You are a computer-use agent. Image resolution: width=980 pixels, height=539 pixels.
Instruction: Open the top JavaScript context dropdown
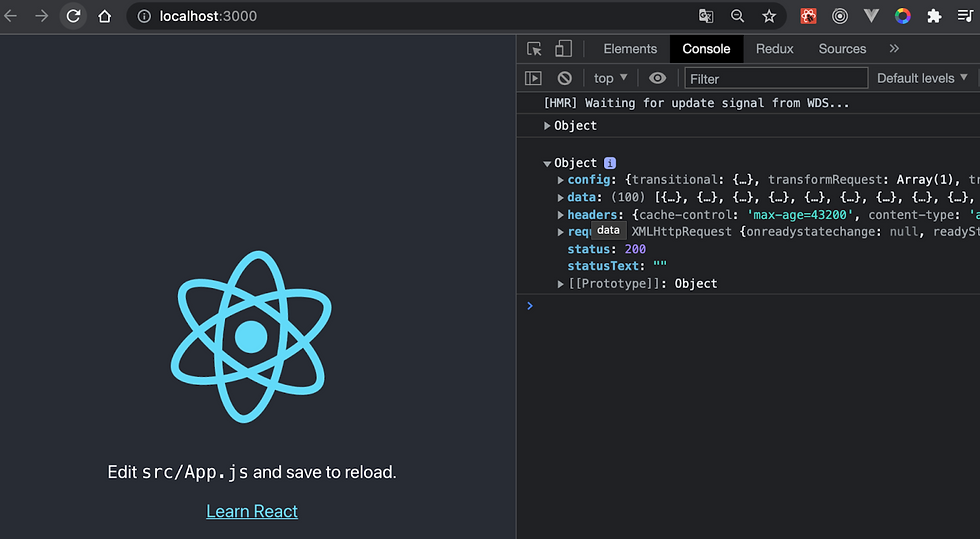point(610,78)
